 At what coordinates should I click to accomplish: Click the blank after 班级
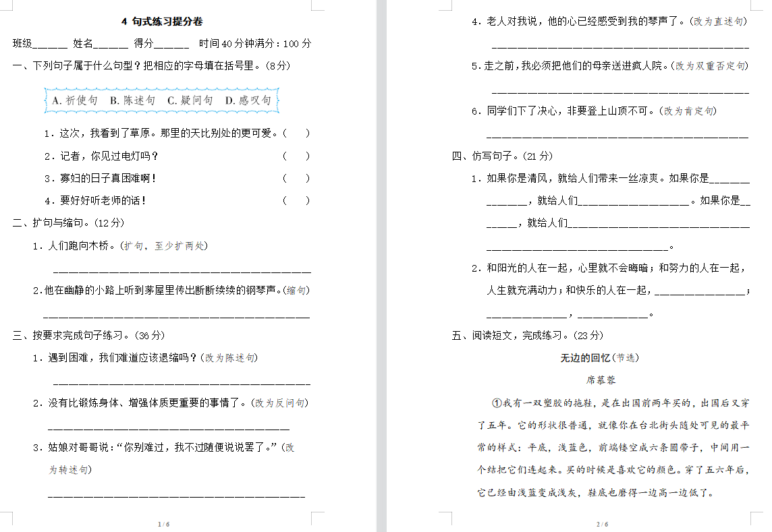coord(50,45)
